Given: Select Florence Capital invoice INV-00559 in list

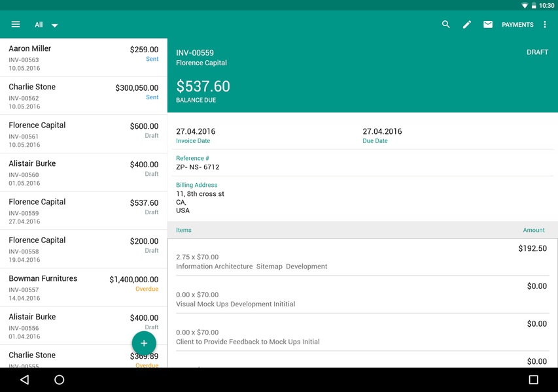Looking at the screenshot, I should tap(84, 211).
